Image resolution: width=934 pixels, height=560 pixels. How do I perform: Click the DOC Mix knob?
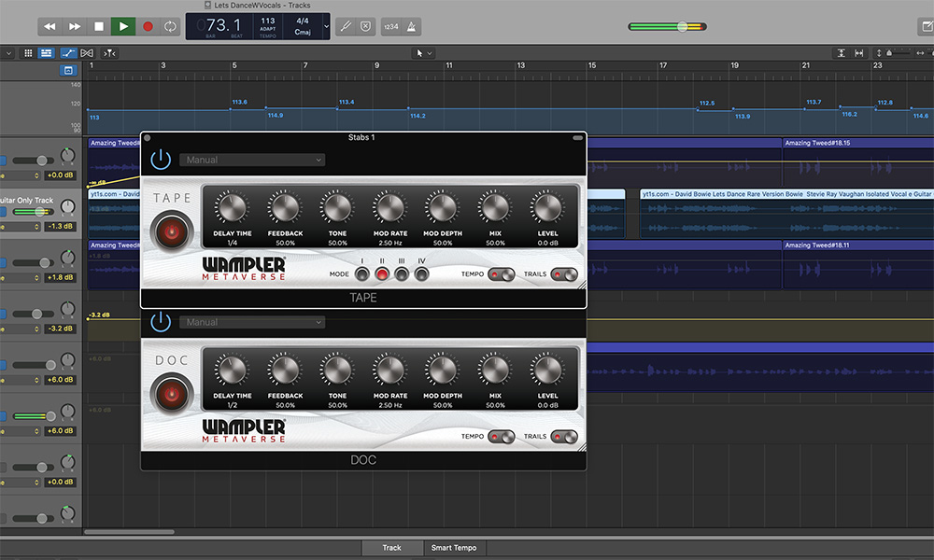click(495, 371)
